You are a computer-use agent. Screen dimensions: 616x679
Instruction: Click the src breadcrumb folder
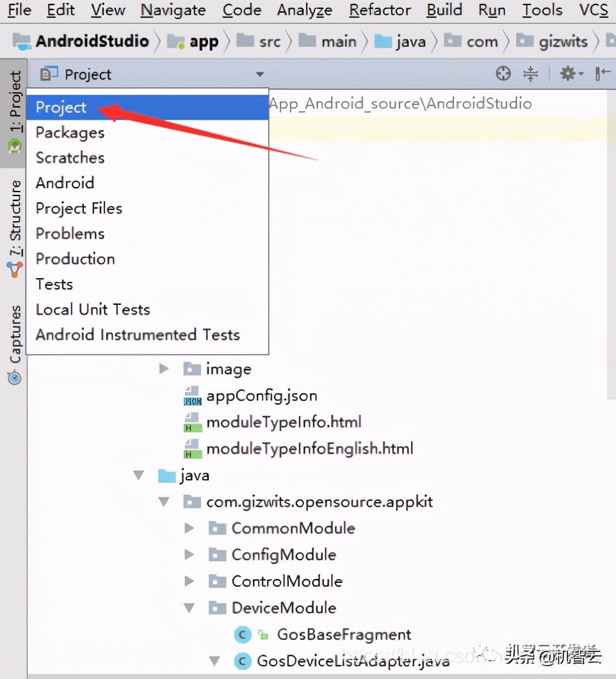259,41
